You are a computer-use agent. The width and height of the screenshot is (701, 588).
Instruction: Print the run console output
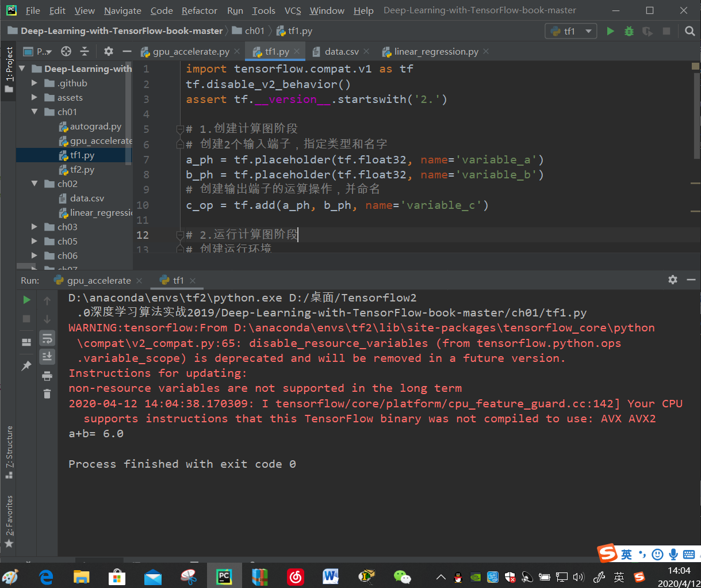47,376
